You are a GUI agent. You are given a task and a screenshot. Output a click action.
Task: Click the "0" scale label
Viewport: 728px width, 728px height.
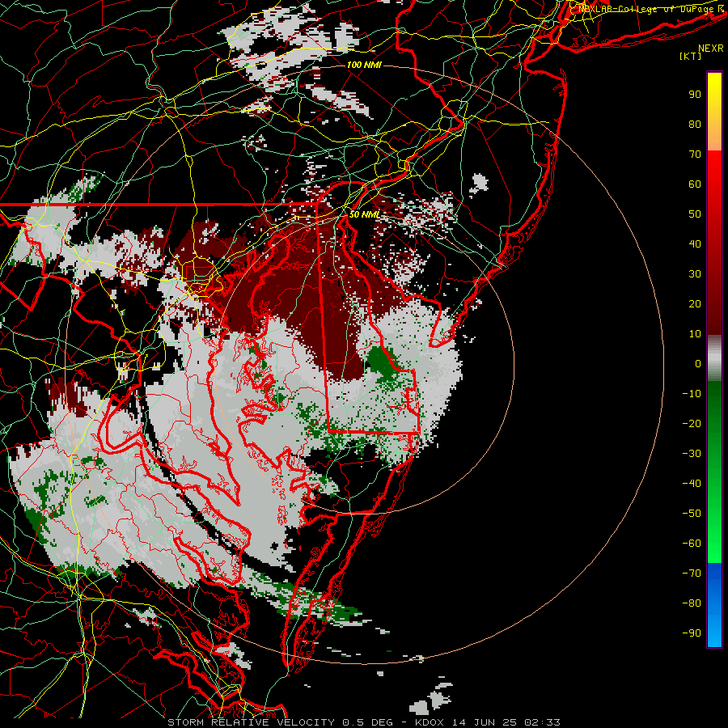point(698,364)
